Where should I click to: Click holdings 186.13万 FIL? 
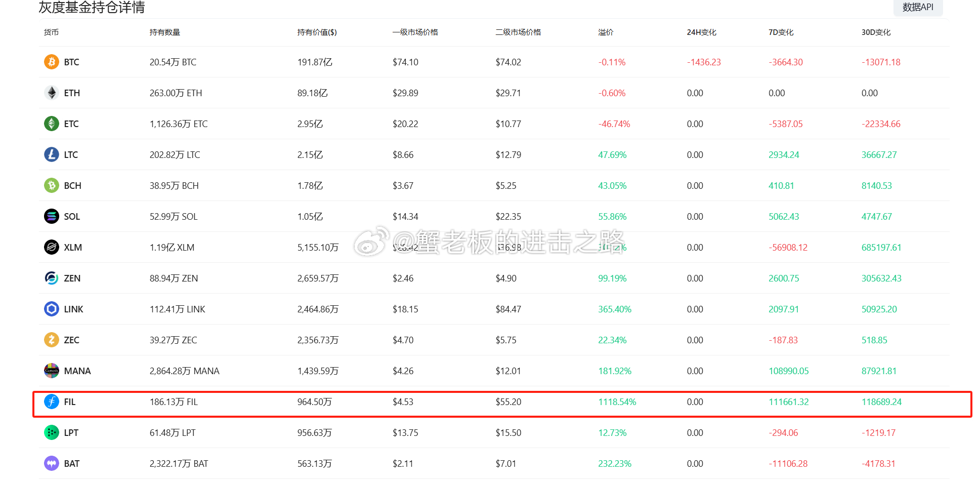174,401
